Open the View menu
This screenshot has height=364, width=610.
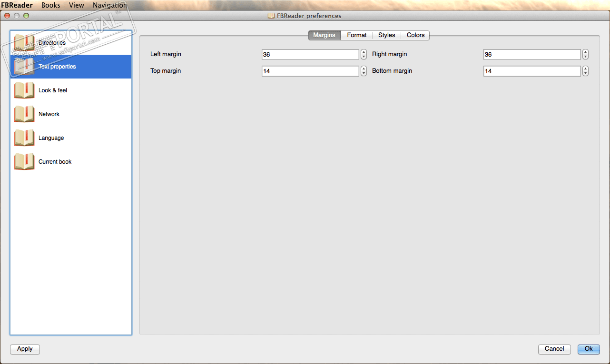point(77,5)
